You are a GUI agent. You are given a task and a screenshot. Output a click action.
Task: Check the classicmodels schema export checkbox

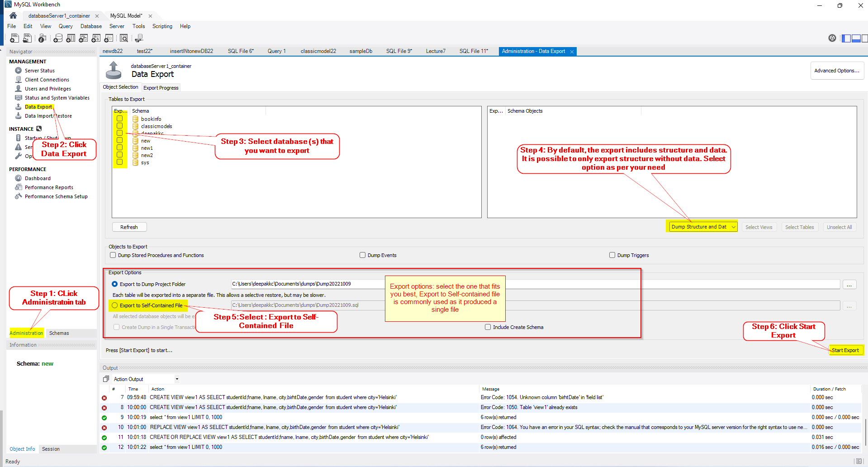pos(119,126)
